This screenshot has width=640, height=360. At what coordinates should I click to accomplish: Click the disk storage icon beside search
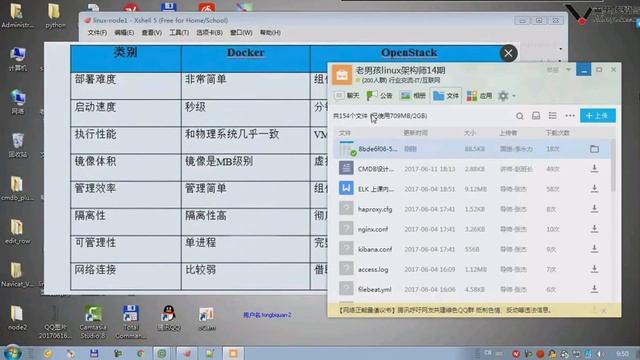coord(536,116)
